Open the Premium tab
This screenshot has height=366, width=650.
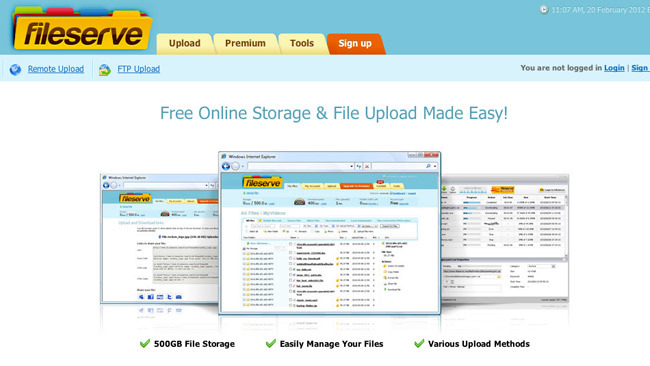point(245,44)
